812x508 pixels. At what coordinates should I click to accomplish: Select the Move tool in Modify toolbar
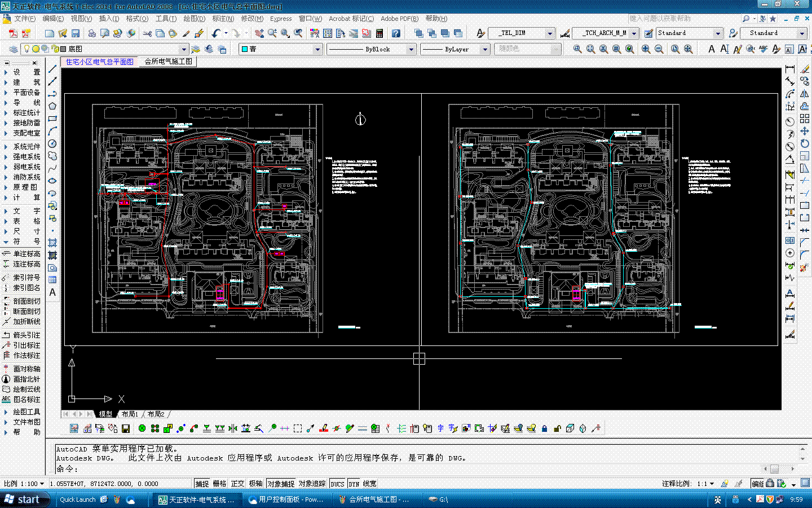pyautogui.click(x=805, y=131)
